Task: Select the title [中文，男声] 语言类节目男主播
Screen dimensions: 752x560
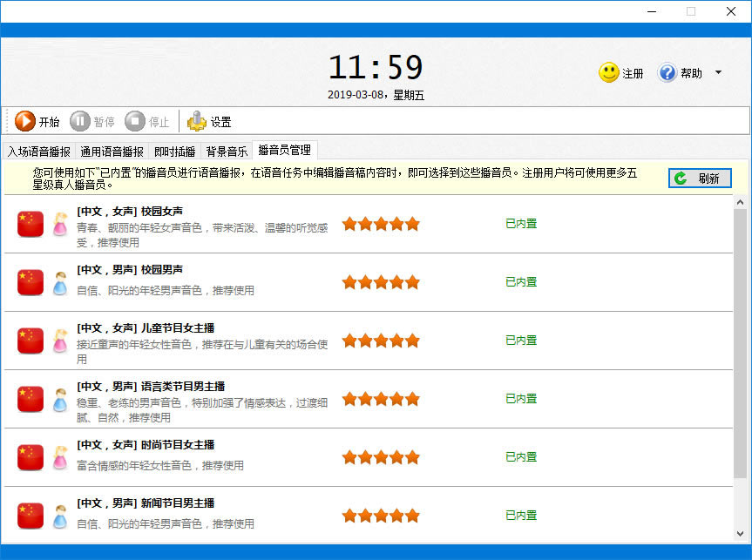Action: (151, 387)
